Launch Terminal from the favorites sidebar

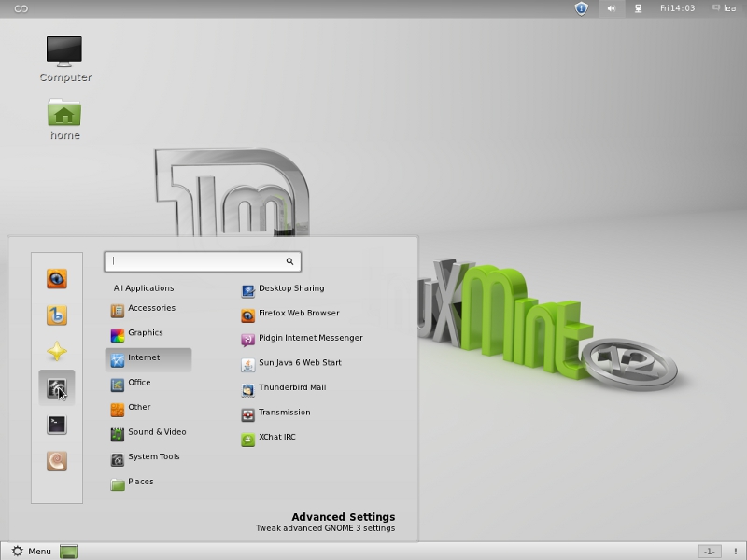click(57, 425)
